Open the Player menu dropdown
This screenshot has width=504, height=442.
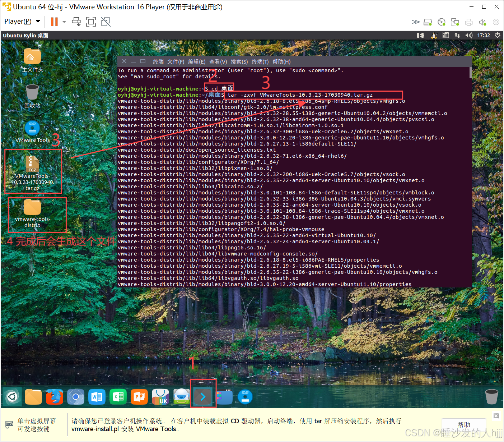22,22
